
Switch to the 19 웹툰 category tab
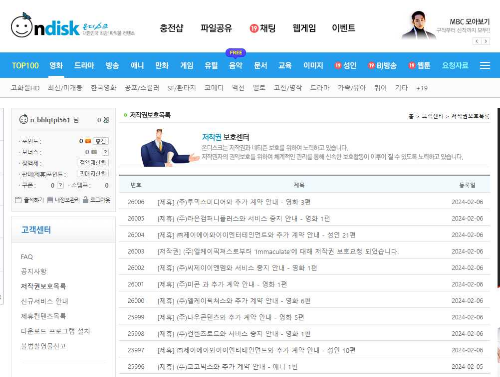tap(419, 65)
